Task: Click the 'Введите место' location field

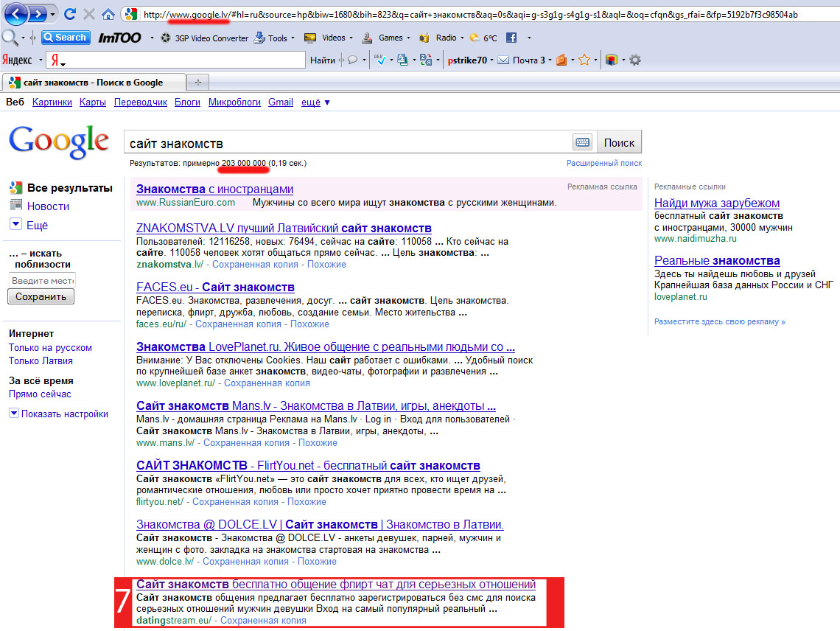Action: [42, 280]
